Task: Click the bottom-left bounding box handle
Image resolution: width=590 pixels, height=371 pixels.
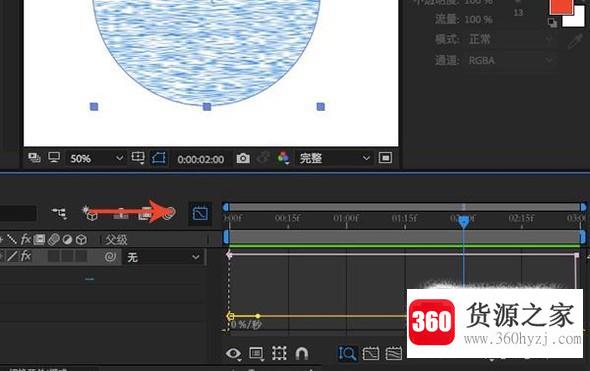Action: coord(94,107)
